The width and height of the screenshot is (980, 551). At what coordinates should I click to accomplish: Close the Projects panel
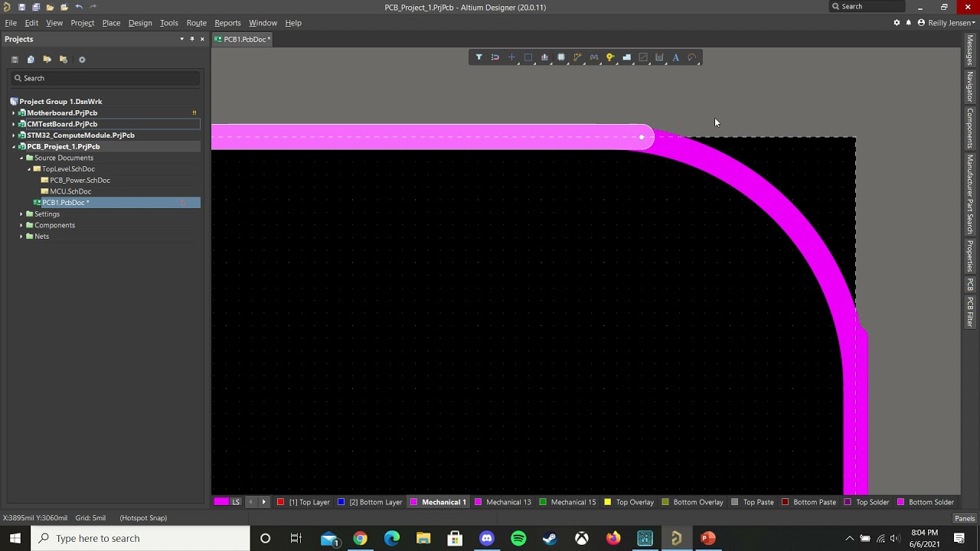202,39
